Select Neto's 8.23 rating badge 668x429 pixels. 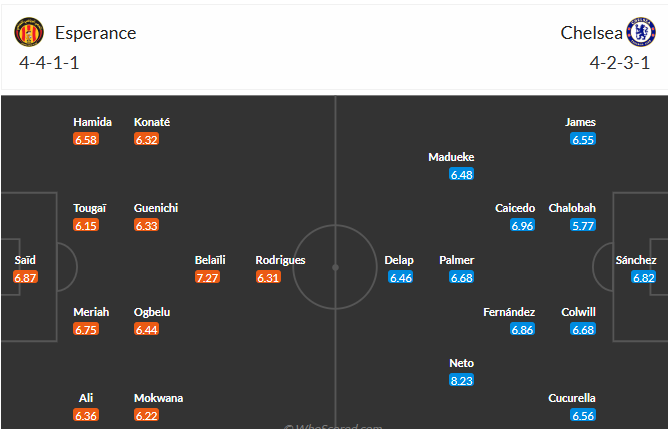coord(461,380)
